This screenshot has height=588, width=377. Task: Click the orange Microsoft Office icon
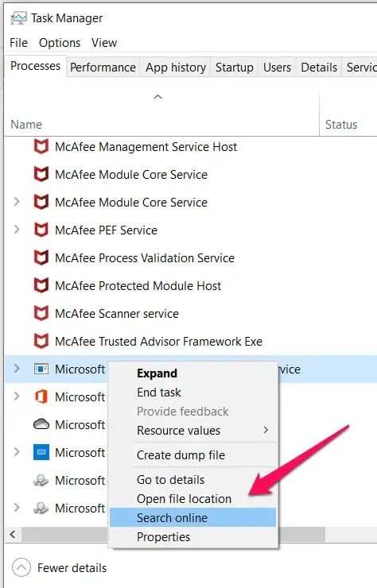[x=41, y=397]
